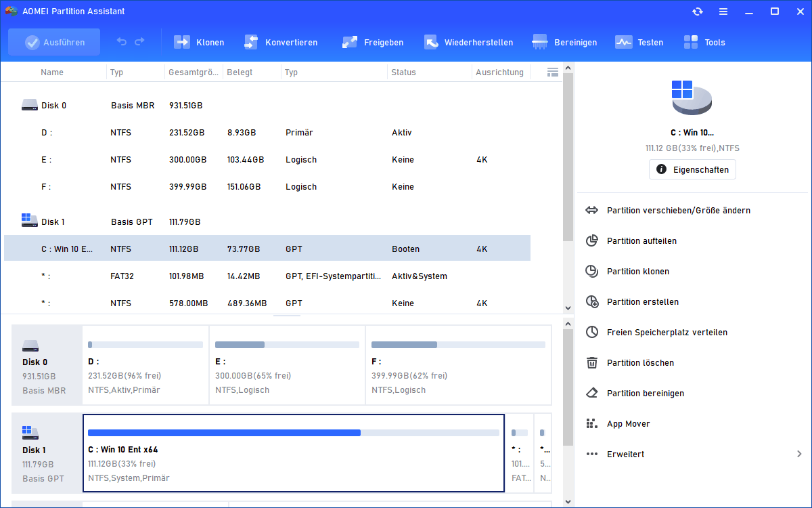Select the FAT32 EFI system partition row

(x=267, y=276)
